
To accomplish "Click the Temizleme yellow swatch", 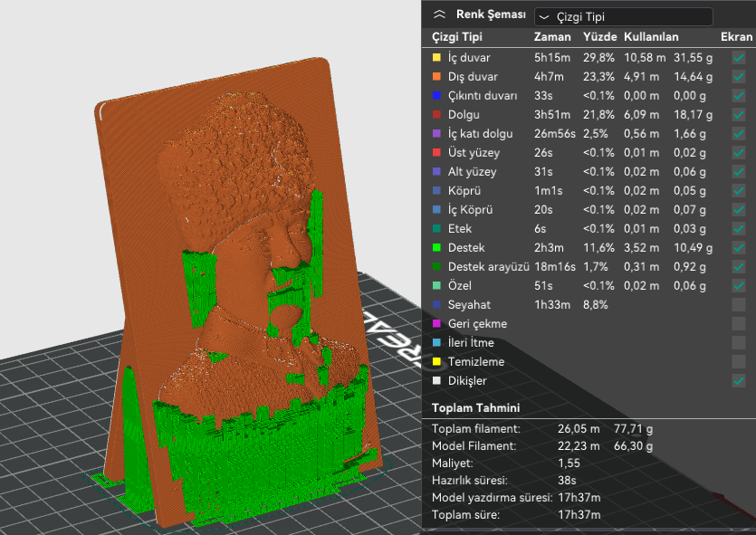I will (x=436, y=362).
